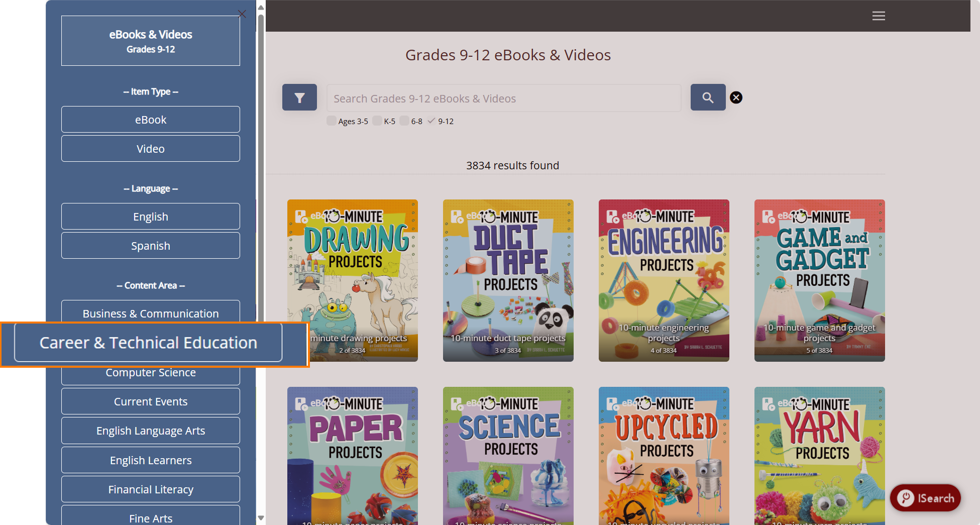
Task: Select Spanish language filter
Action: point(151,246)
